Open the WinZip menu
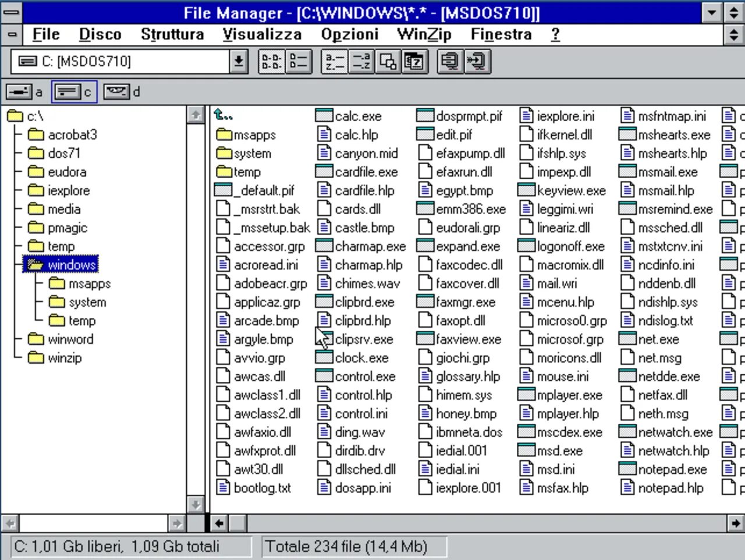Image resolution: width=745 pixels, height=560 pixels. pyautogui.click(x=424, y=34)
